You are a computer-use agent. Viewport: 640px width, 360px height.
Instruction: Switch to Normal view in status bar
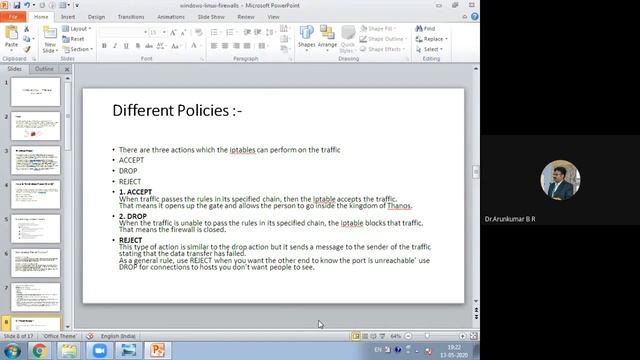tap(356, 336)
